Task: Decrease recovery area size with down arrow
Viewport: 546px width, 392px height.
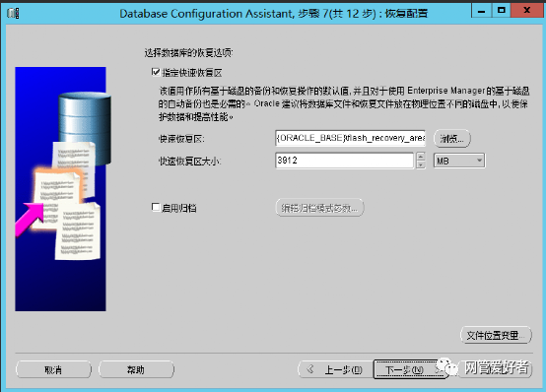Action: (421, 164)
